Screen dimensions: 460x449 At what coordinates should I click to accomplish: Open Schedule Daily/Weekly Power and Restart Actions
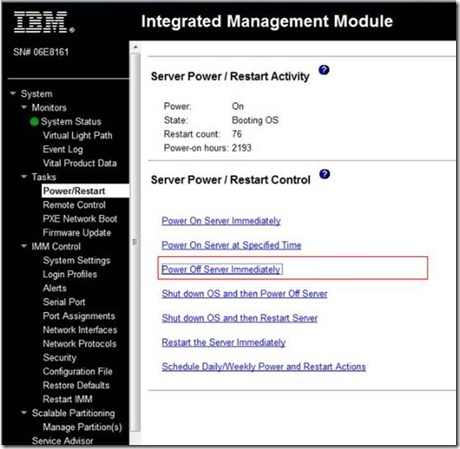point(264,367)
